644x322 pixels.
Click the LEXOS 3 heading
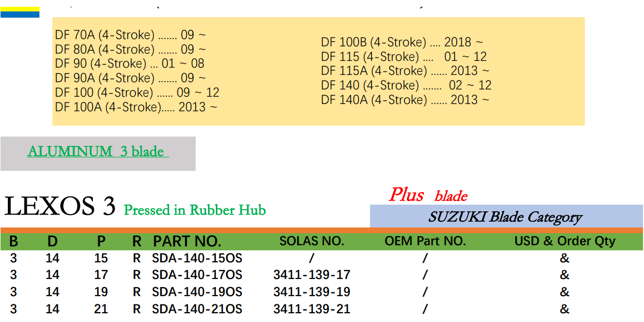pos(60,207)
